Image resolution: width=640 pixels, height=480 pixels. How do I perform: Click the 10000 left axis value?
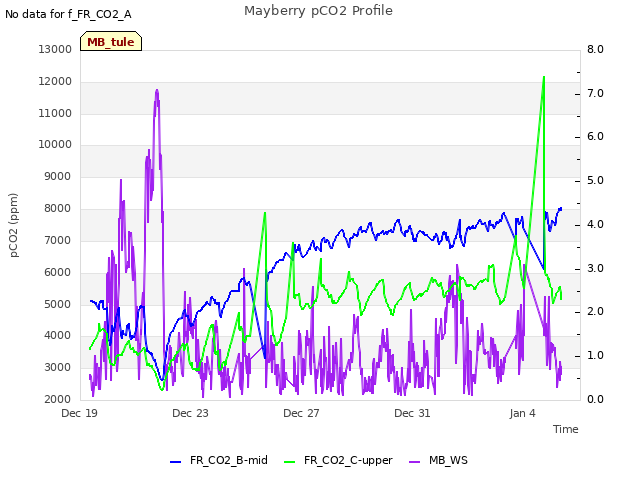[55, 144]
